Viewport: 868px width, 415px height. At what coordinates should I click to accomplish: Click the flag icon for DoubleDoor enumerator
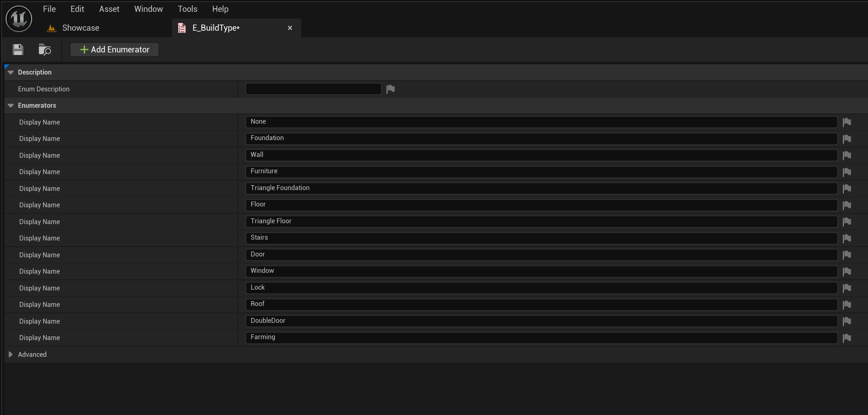point(847,321)
